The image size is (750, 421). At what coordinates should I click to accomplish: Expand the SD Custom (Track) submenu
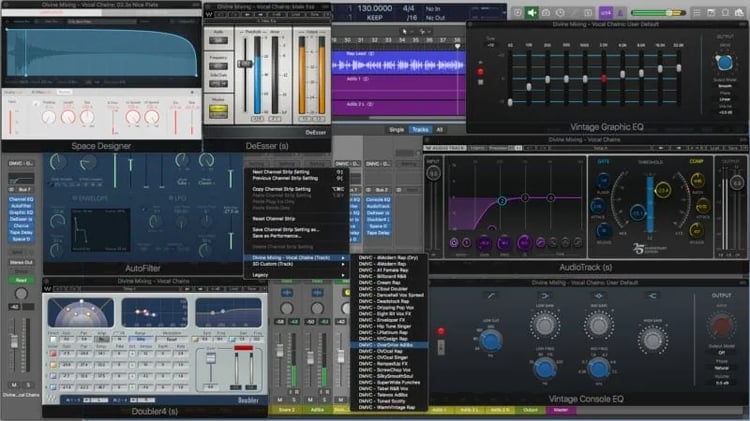[296, 264]
